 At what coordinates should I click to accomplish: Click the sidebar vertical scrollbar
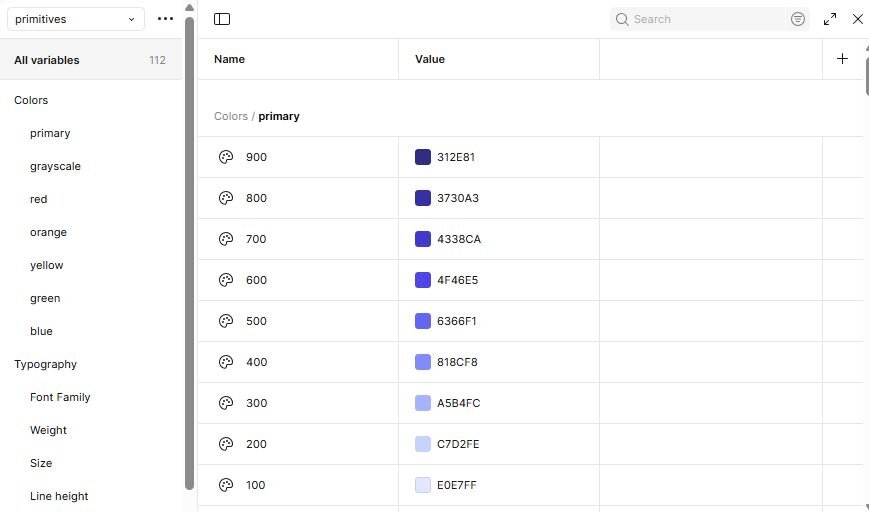click(x=189, y=250)
